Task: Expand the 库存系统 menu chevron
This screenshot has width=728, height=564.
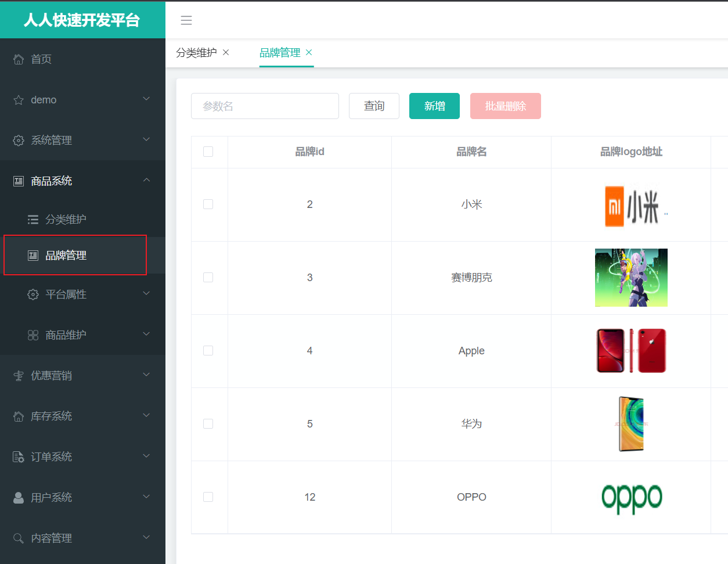Action: tap(146, 415)
